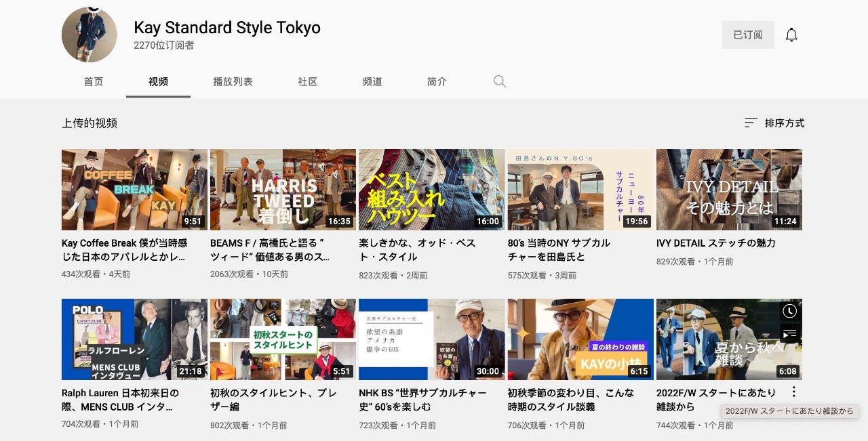Click 723次观看 • 1个月前 metadata
The image size is (868, 441).
tap(397, 425)
